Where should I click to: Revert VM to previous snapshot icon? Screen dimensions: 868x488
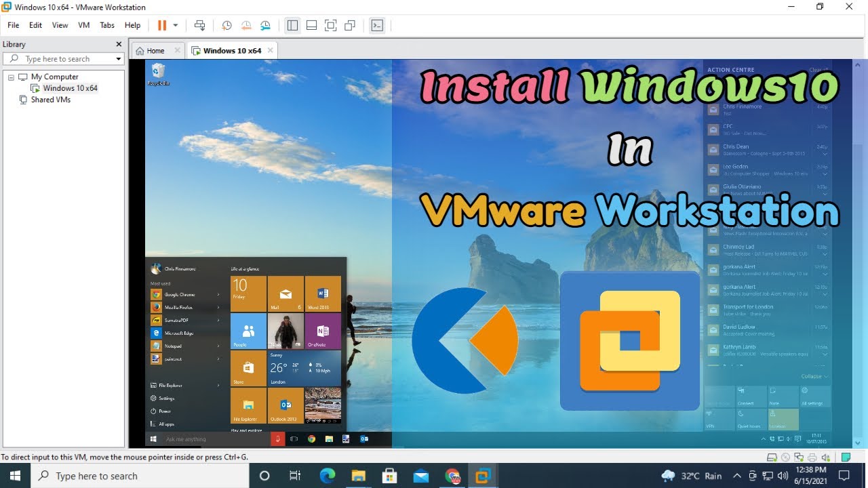(246, 25)
